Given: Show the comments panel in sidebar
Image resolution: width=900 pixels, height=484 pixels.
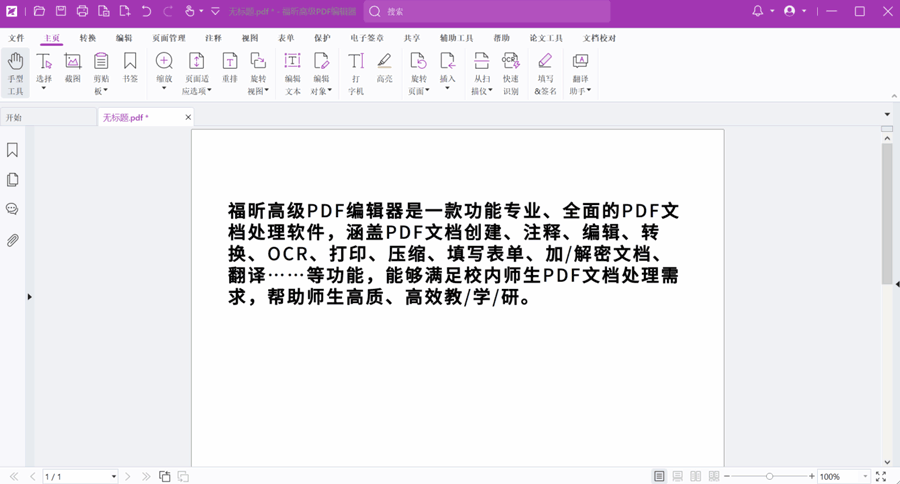Looking at the screenshot, I should (x=13, y=210).
